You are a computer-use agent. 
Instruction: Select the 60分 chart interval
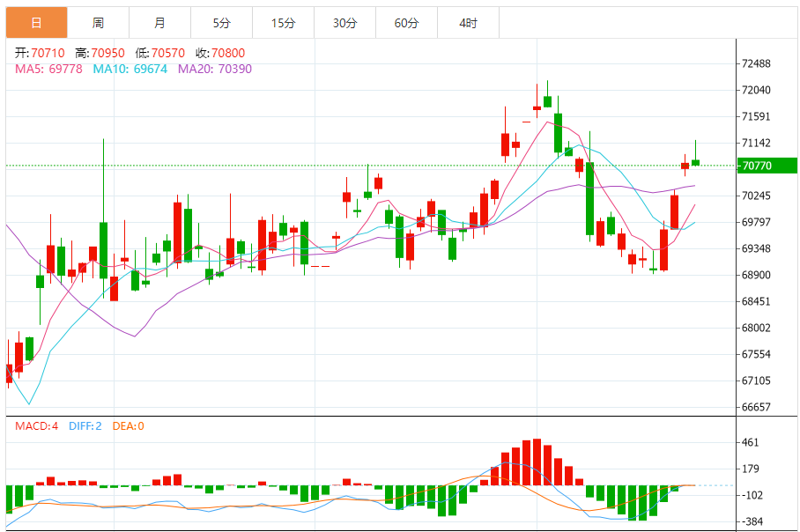coord(406,23)
